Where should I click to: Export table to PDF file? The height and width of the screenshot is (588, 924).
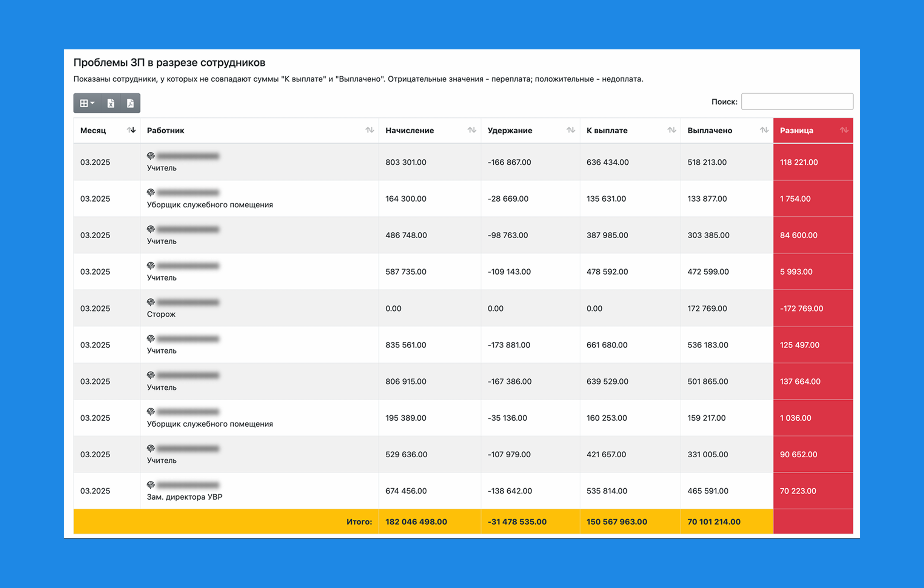coord(131,103)
